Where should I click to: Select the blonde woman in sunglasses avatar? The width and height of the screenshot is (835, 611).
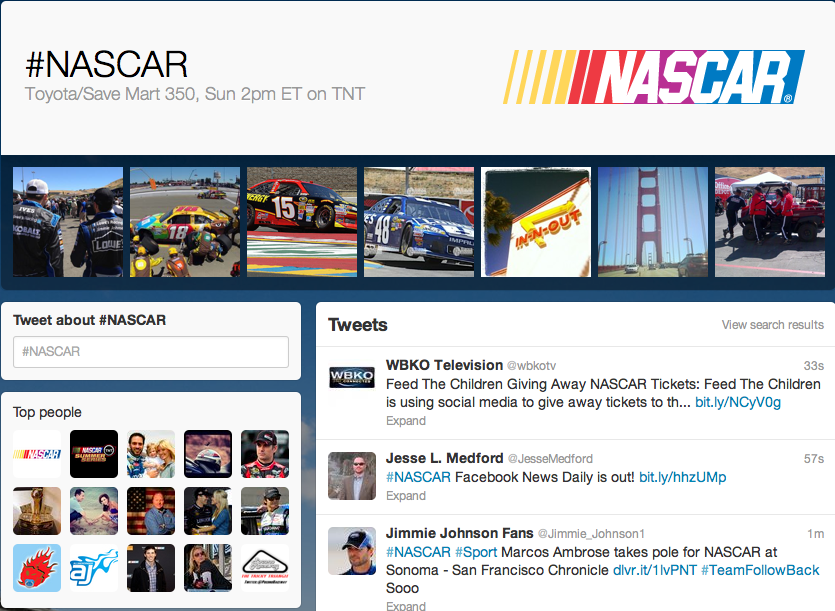tap(208, 568)
